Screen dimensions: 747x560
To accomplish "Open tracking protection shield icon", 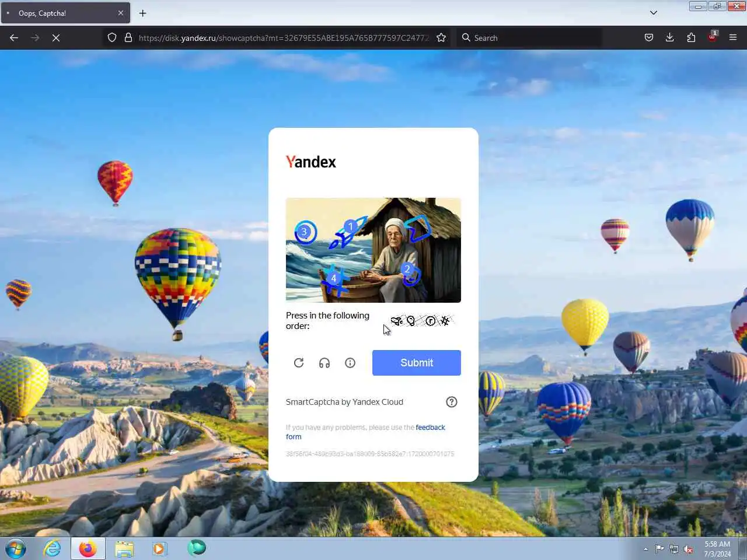I will pyautogui.click(x=112, y=37).
